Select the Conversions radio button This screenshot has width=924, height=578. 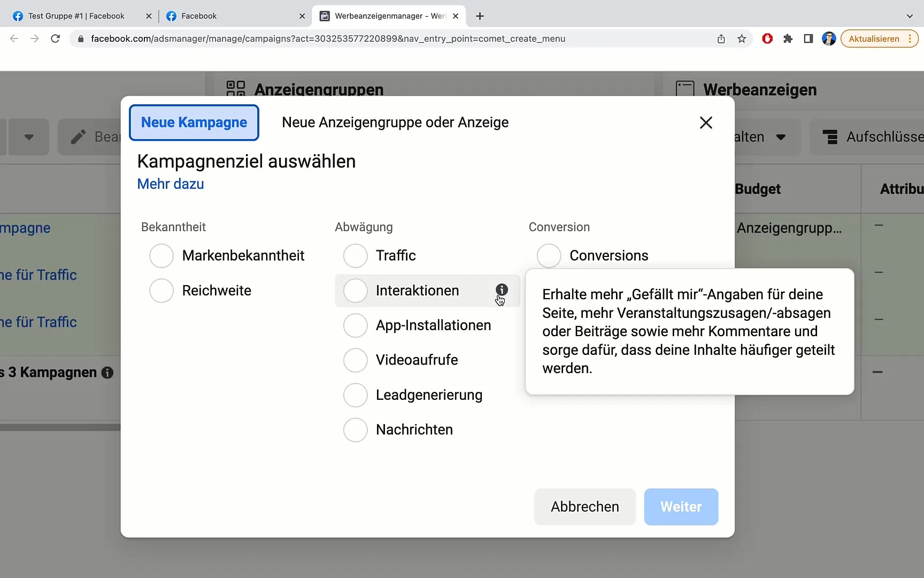click(x=549, y=256)
